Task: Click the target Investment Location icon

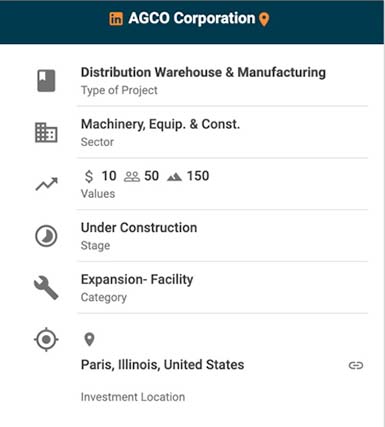Action: coord(46,339)
